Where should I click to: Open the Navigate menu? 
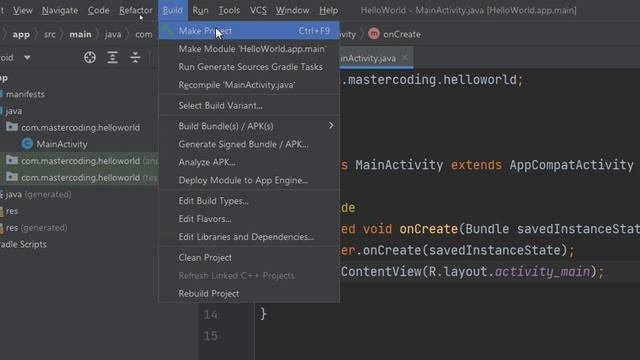pos(60,10)
